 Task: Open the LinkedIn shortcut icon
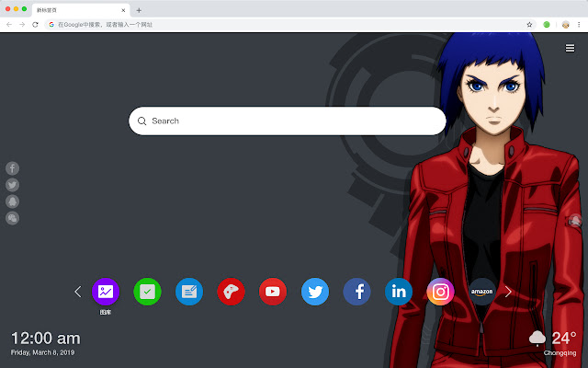coord(399,292)
